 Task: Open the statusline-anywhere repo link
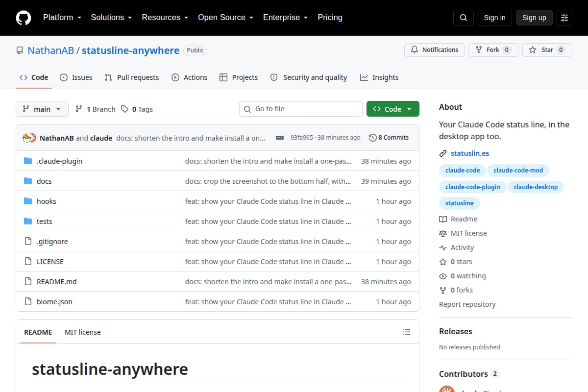[x=130, y=50]
